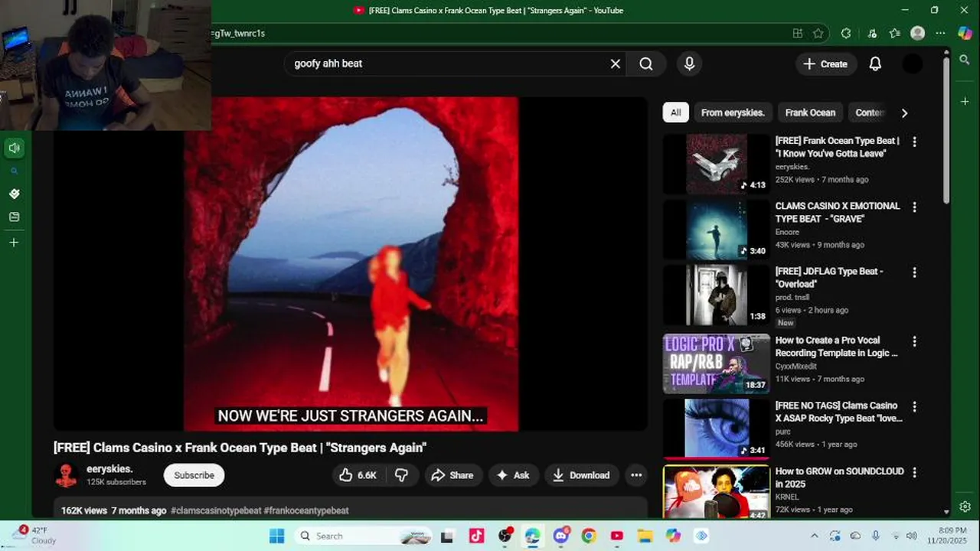Click the page vertical scrollbar
The image size is (980, 551).
point(946,130)
